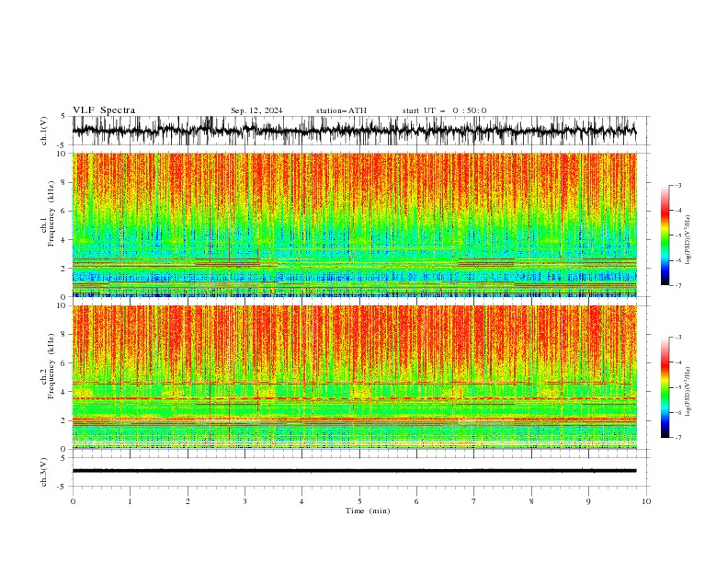Click the "-3" label on the upper colorbar
Viewport: 728px width, 563px height.
coord(677,185)
